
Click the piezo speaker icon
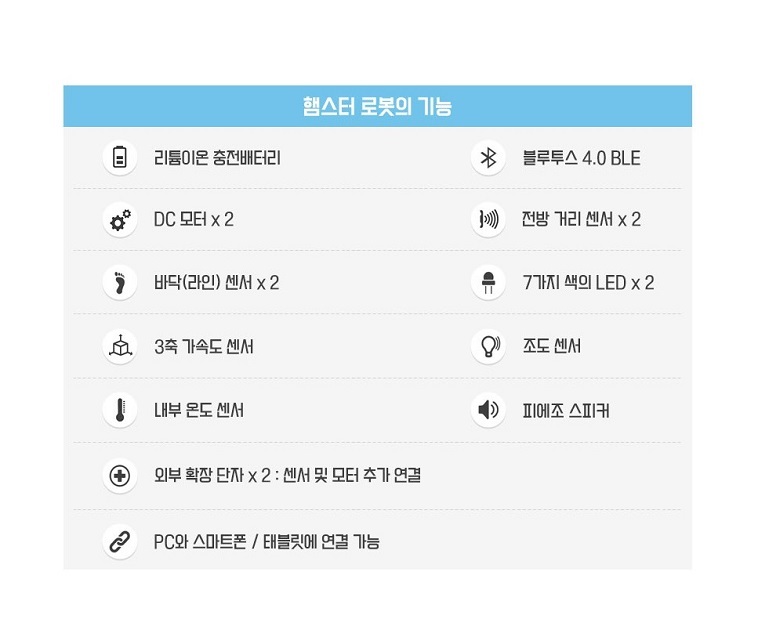pos(488,410)
